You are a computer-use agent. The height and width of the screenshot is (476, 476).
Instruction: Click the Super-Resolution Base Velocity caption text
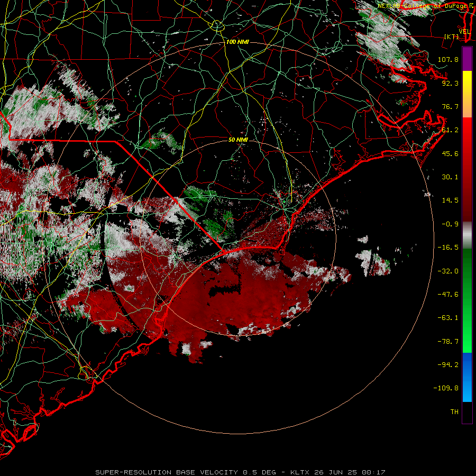[240, 472]
